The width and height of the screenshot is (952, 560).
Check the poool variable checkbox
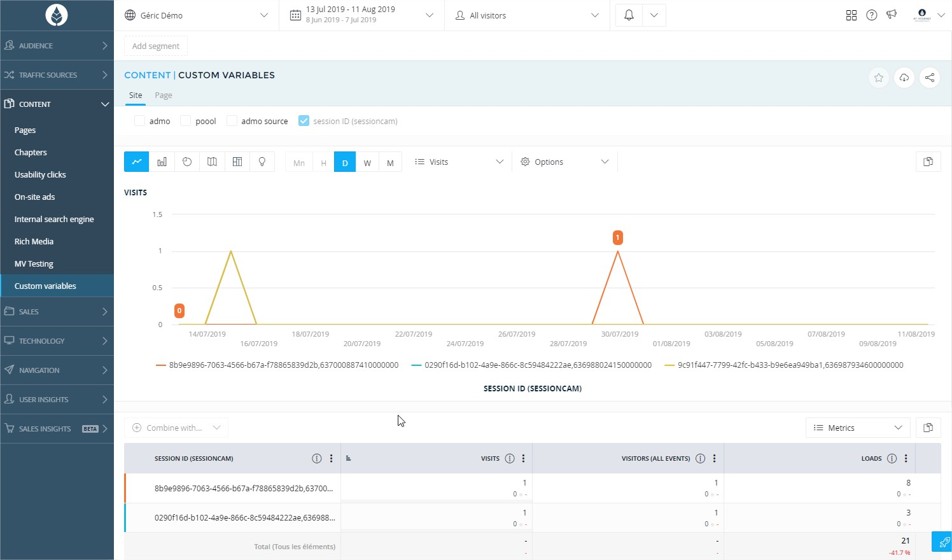pos(186,121)
